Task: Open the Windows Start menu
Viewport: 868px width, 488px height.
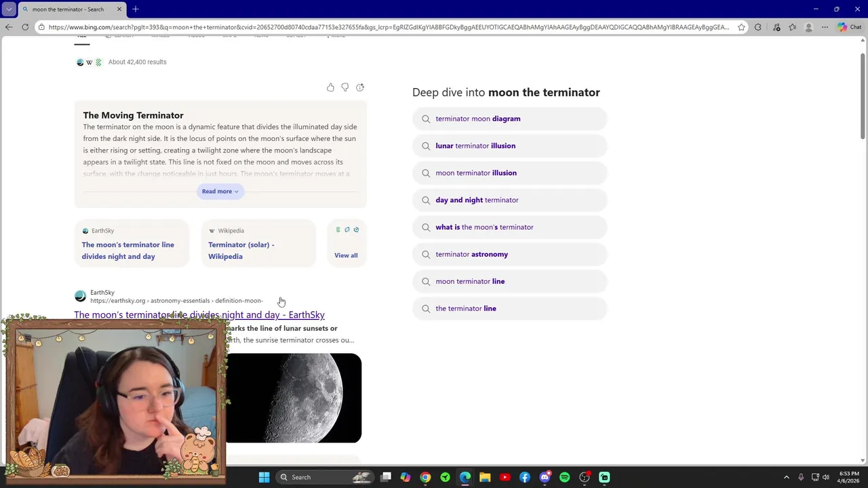Action: [x=264, y=477]
